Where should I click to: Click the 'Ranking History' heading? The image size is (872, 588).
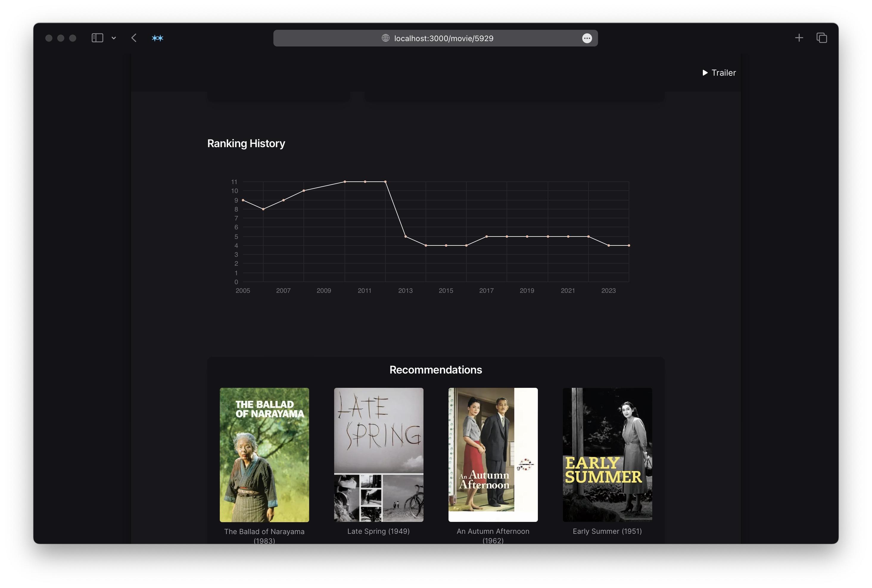point(246,143)
